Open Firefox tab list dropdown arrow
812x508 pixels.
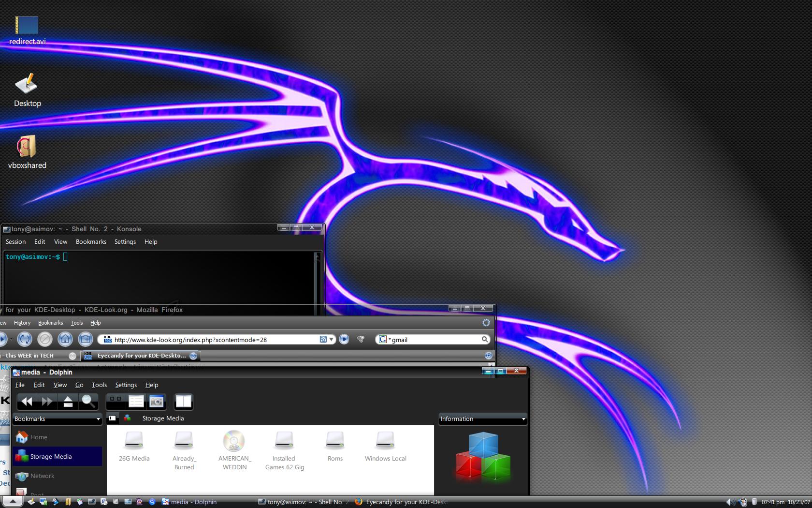(488, 356)
